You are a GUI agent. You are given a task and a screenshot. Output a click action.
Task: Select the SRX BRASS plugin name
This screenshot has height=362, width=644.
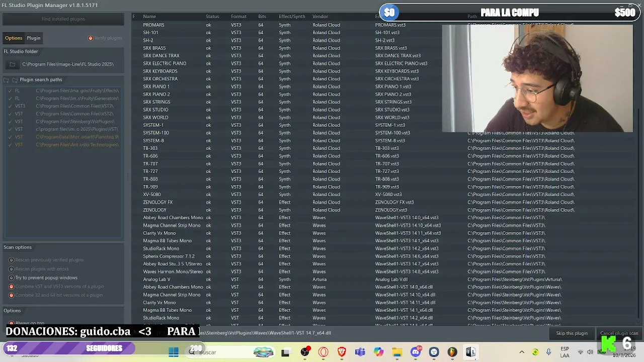(154, 48)
